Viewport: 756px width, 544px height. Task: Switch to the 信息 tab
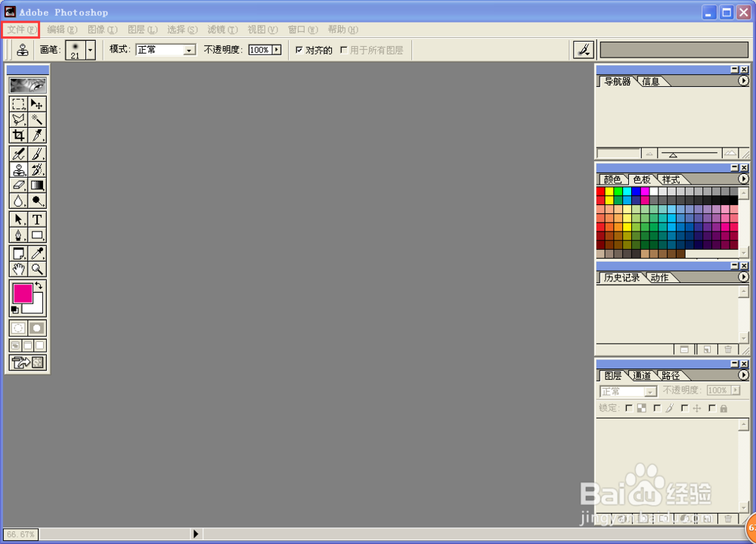(x=651, y=82)
